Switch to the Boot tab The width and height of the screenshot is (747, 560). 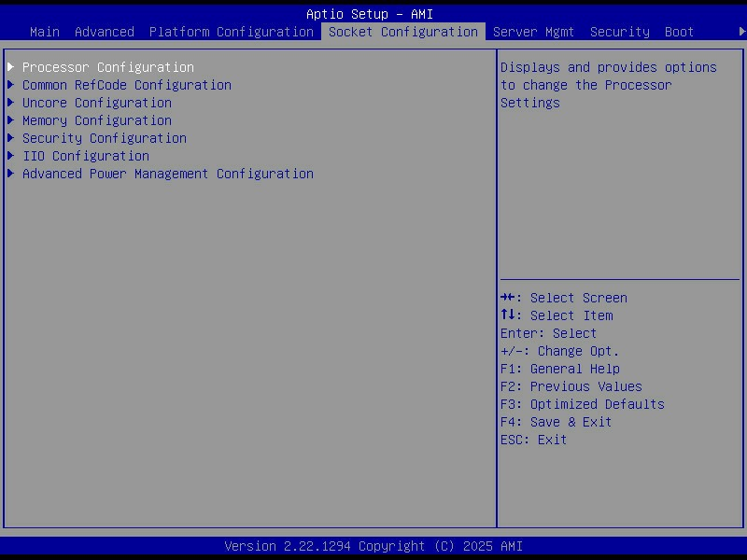click(680, 32)
